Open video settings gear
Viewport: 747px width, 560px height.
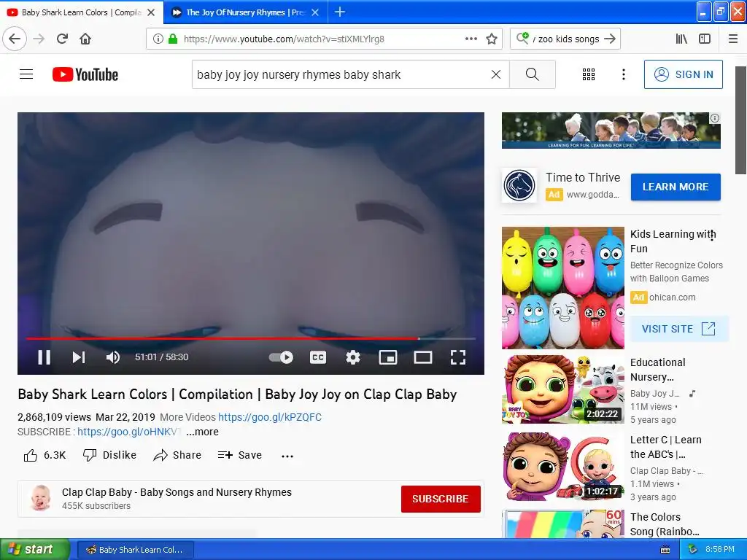[352, 357]
